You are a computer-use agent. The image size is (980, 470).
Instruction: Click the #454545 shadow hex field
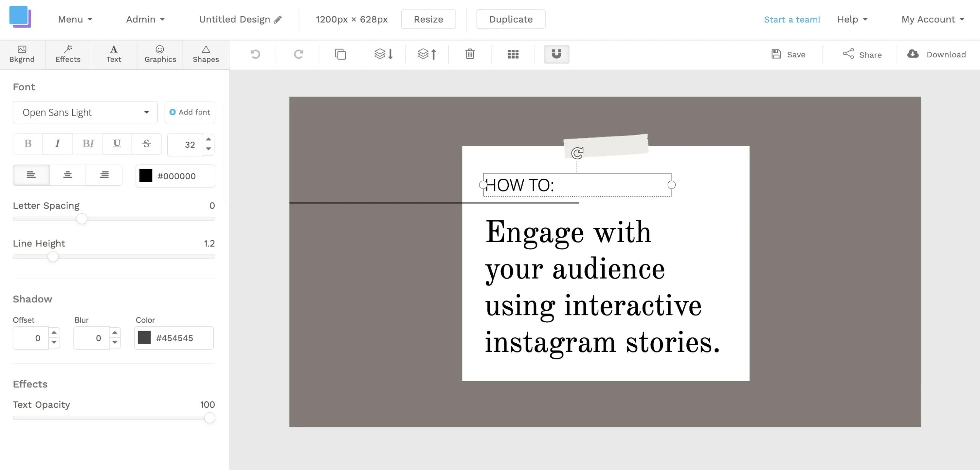coord(174,338)
